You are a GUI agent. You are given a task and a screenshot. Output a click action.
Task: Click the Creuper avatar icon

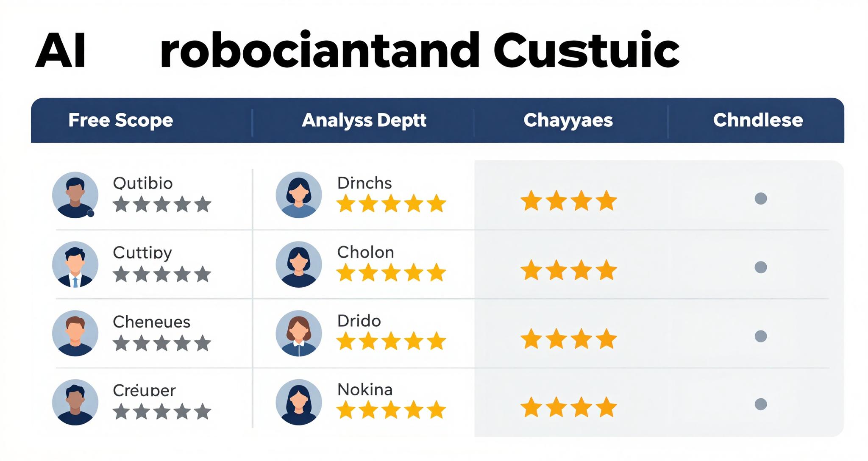point(75,402)
